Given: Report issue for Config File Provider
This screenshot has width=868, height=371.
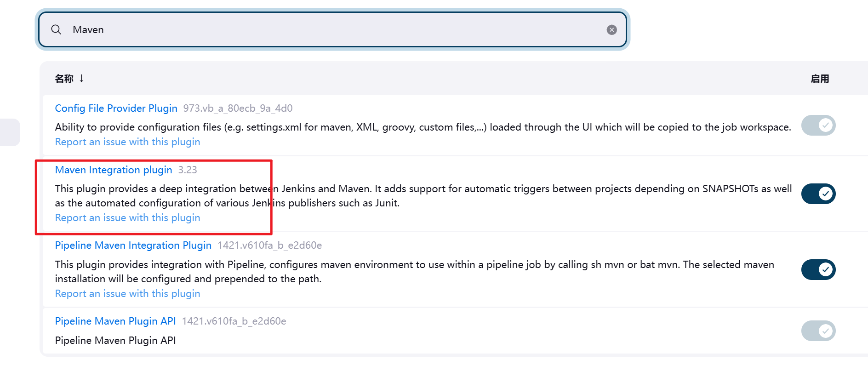Looking at the screenshot, I should coord(127,142).
